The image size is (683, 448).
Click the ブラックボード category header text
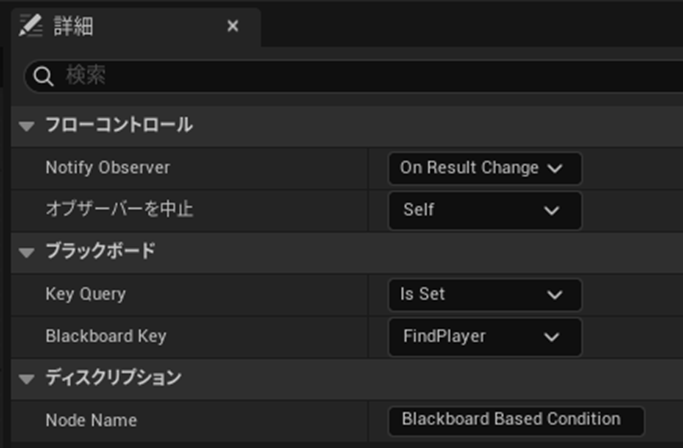pyautogui.click(x=100, y=252)
